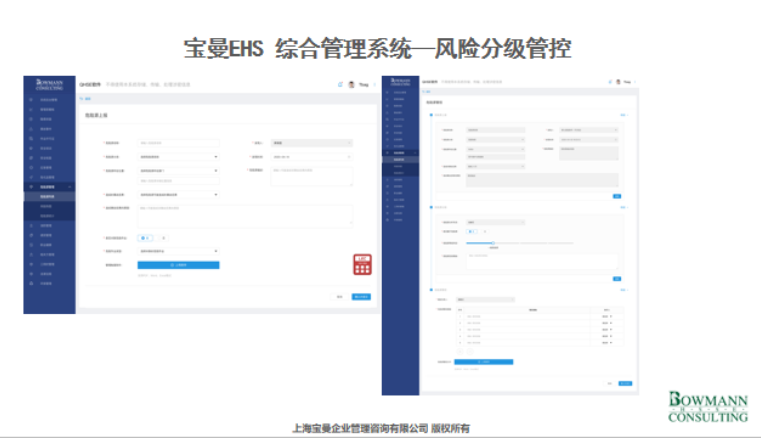Collapse the third section in right screenshot
Screen dimensions: 761x439
coord(624,290)
